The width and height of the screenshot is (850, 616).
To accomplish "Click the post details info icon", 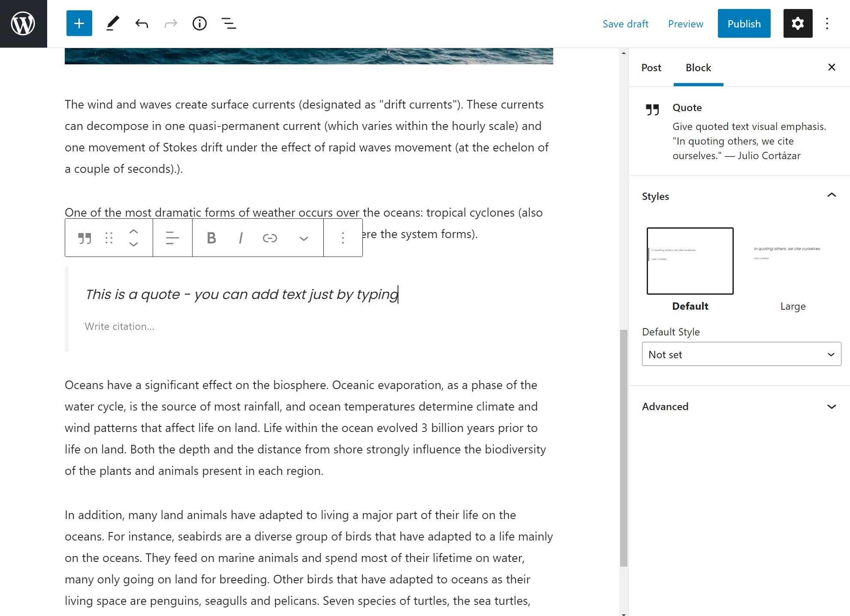I will [199, 23].
